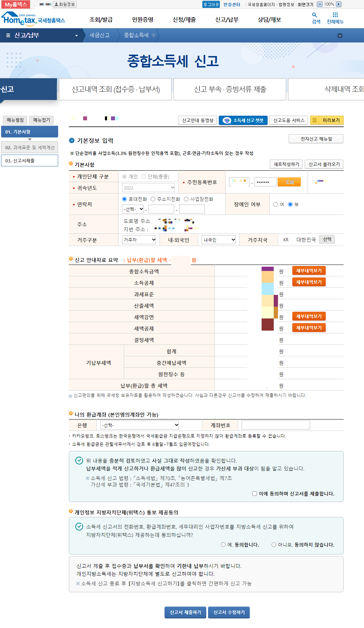Check 이에 동의하며 신고서를 제출합니다

tap(254, 494)
